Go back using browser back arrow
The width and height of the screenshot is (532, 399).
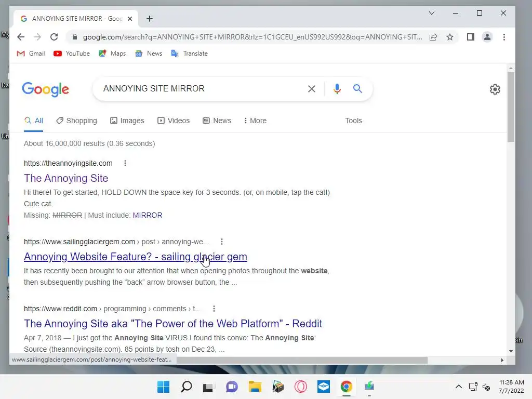tap(21, 37)
